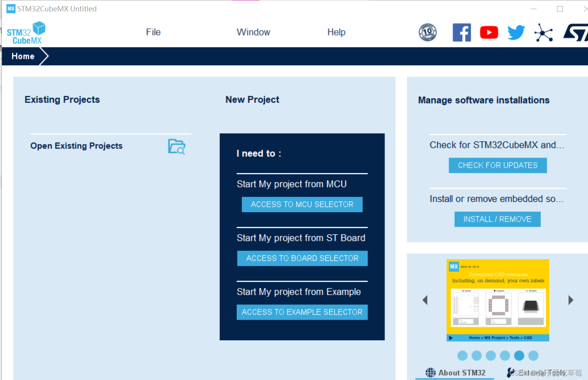Screen dimensions: 588x380
Task: Click 'Start My project from Example' text
Action: pyautogui.click(x=299, y=292)
